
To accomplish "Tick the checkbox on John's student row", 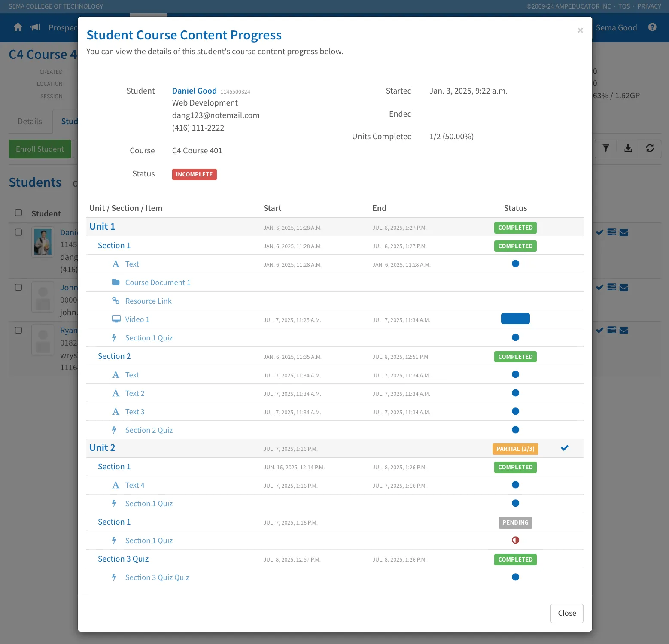I will pyautogui.click(x=18, y=287).
